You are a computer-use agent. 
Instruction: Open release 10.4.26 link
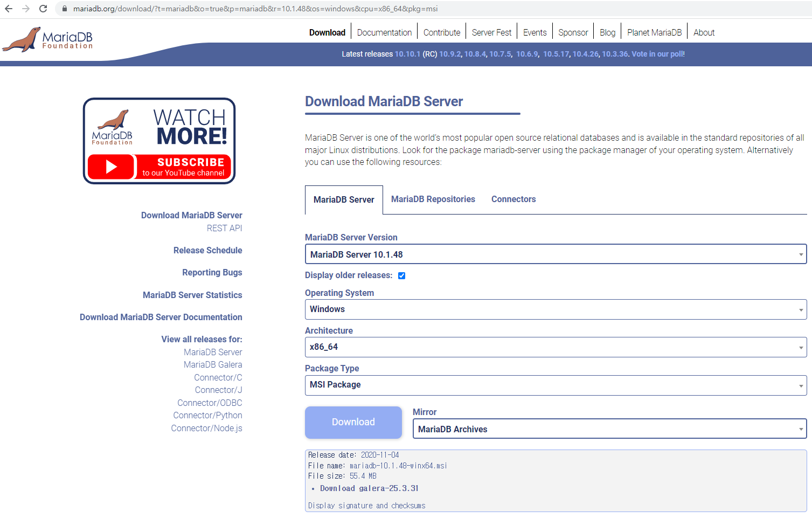586,54
